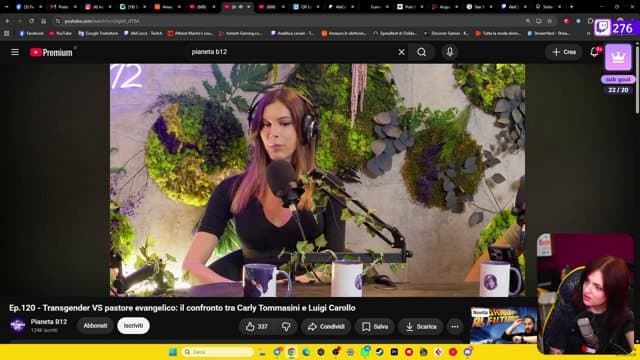Open the Ritorno al Futuro suggested thumbnail

(503, 325)
